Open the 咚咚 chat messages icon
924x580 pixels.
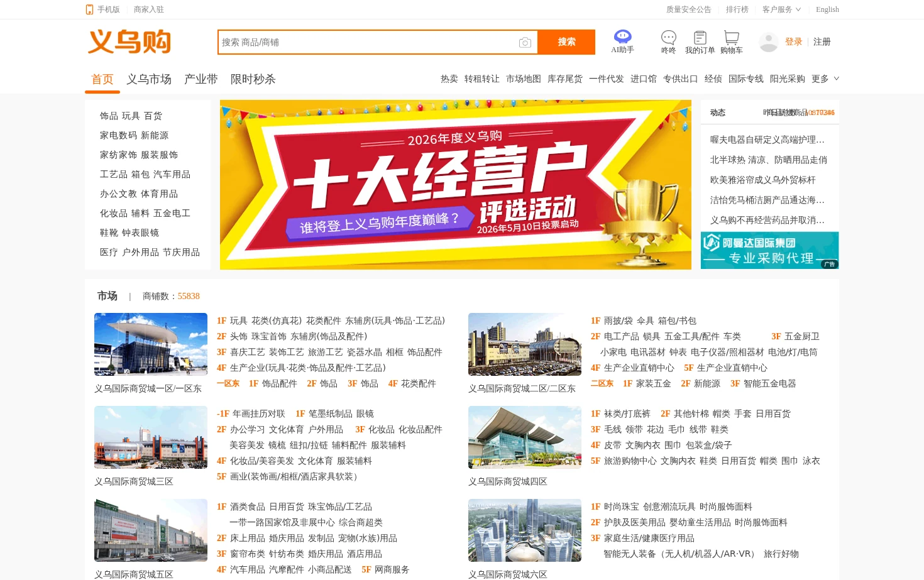[x=669, y=38]
